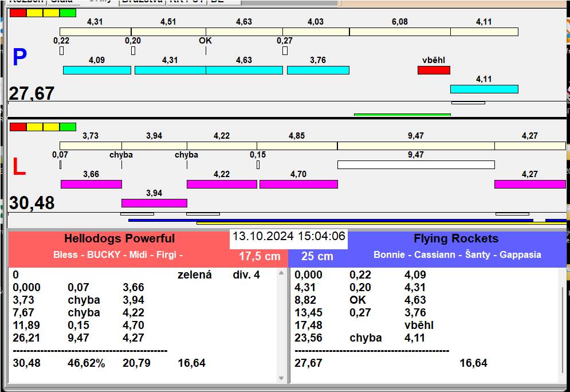The width and height of the screenshot is (570, 392).
Task: Click the 0,15 changeover marker in lane L
Action: point(258,164)
